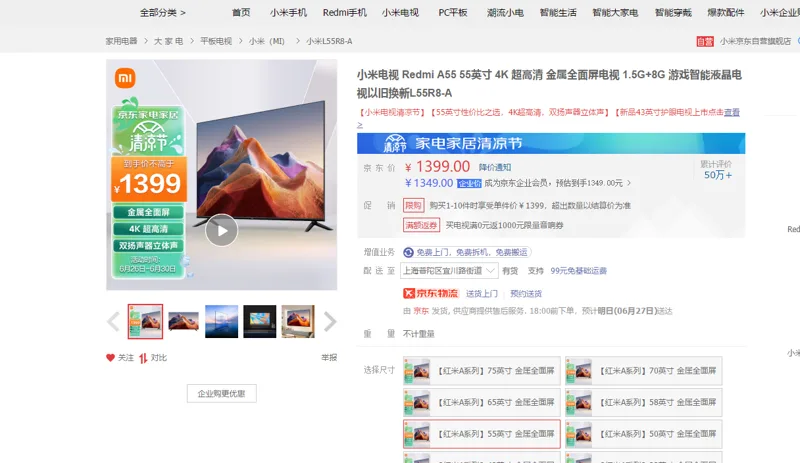Image resolution: width=800 pixels, height=463 pixels.
Task: Select 55英寸 金属全面屏 size option
Action: pos(482,434)
